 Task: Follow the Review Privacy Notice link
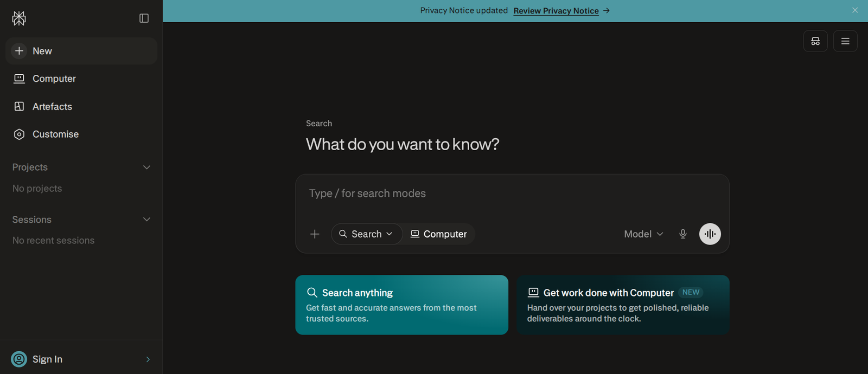556,11
